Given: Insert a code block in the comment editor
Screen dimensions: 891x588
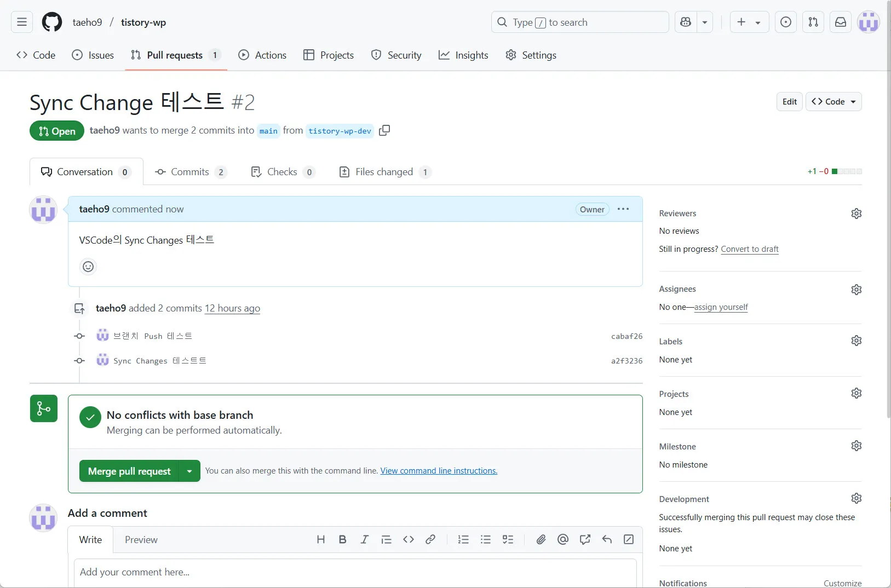Looking at the screenshot, I should pos(409,540).
